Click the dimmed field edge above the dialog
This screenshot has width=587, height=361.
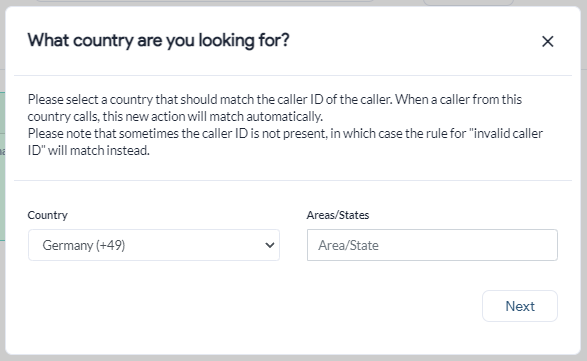pyautogui.click(x=205, y=1)
